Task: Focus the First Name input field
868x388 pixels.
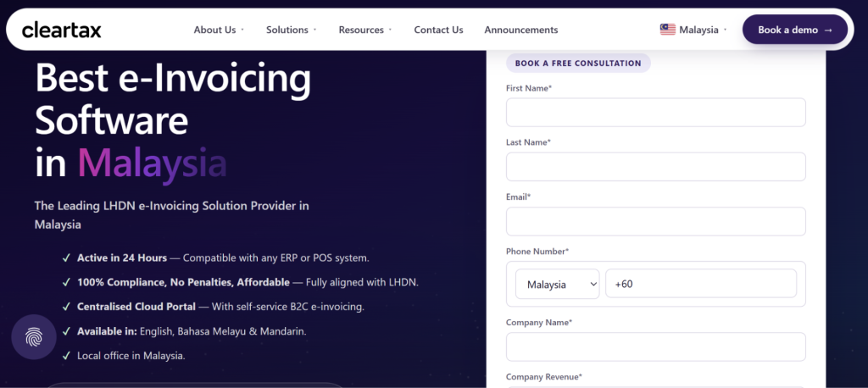Action: 655,113
